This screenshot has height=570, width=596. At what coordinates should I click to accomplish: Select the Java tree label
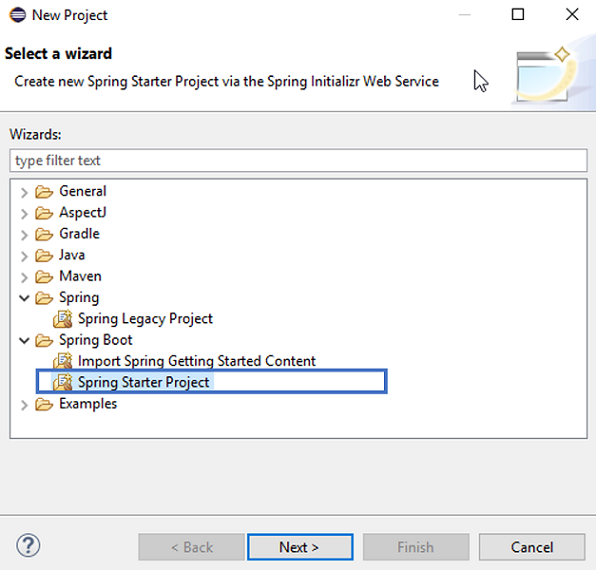tap(72, 255)
